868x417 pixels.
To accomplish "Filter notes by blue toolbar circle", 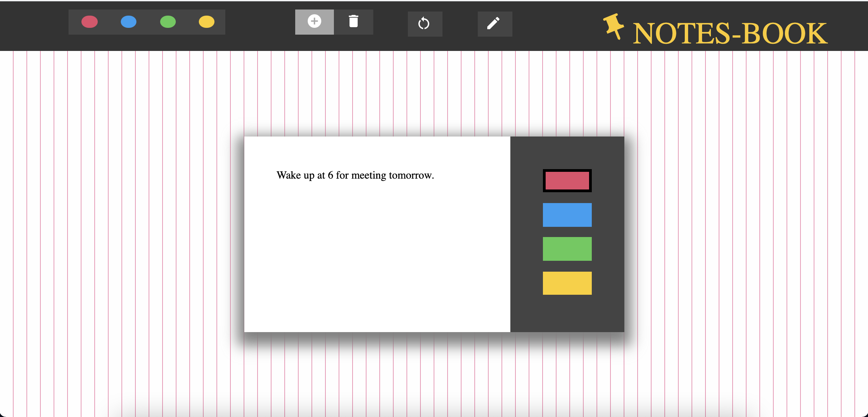I will pos(129,22).
